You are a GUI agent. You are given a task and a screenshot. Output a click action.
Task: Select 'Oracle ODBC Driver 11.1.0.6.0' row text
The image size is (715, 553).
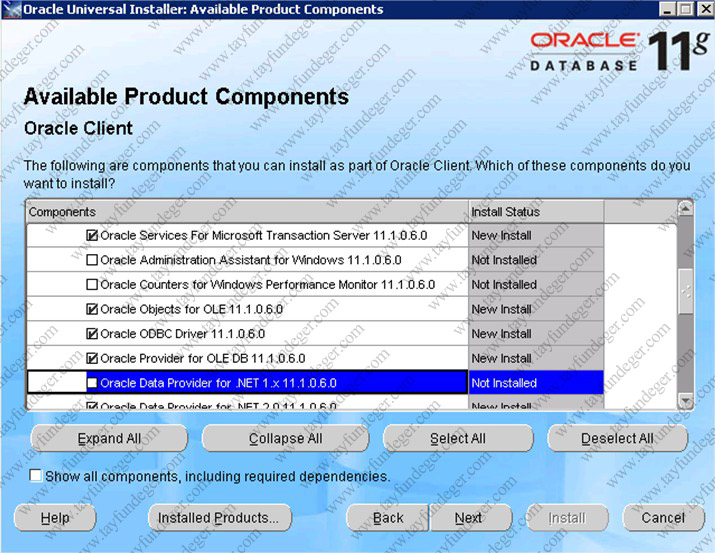click(182, 334)
